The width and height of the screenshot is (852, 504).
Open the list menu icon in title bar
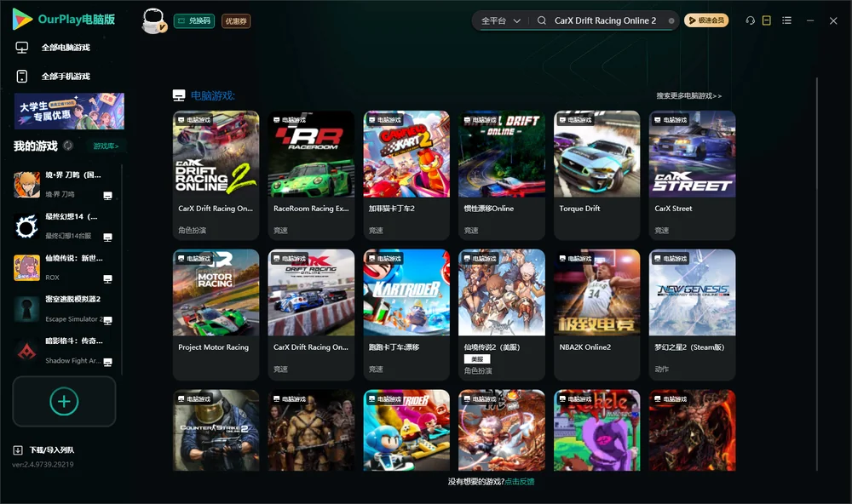point(786,20)
